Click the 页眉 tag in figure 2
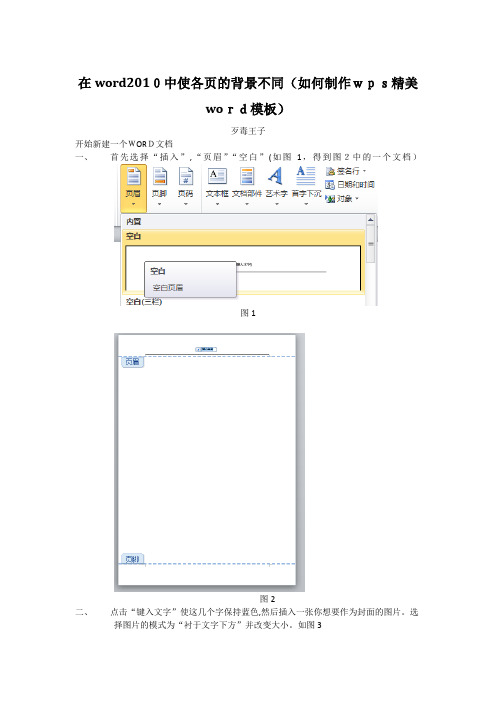Viewport: 496px width, 702px height. (133, 362)
